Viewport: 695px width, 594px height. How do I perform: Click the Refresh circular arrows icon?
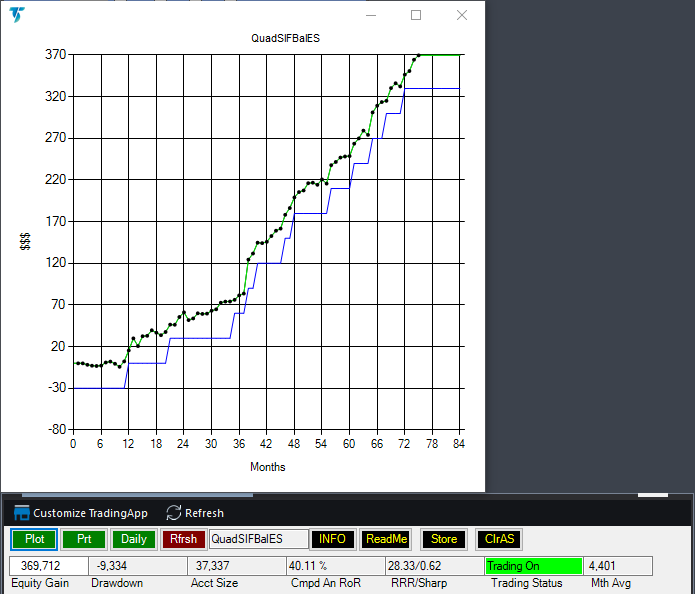pyautogui.click(x=173, y=513)
